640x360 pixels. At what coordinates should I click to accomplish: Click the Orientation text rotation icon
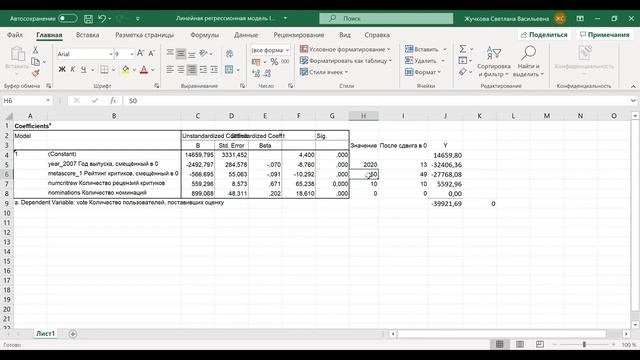tap(203, 53)
